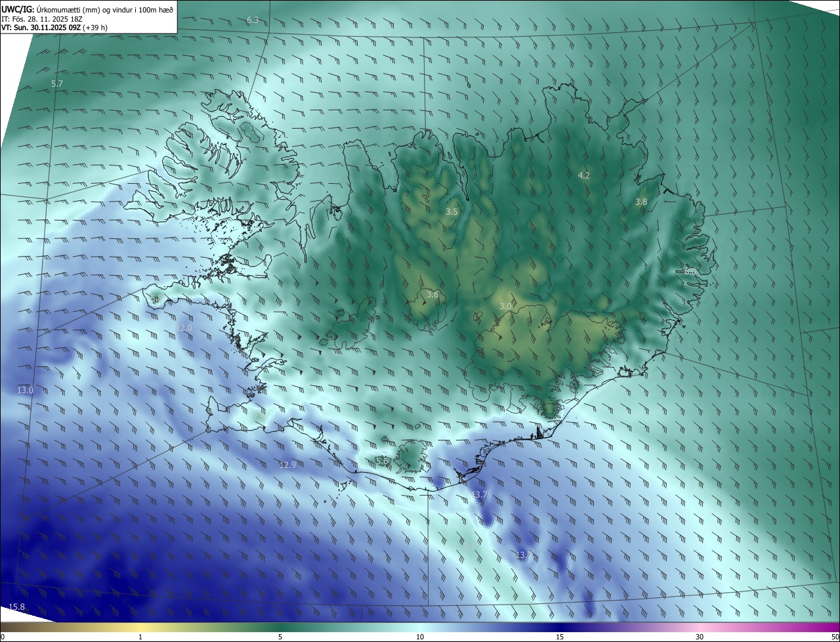840x642 pixels.
Task: Click the 8.0 value label
Action: point(690,271)
